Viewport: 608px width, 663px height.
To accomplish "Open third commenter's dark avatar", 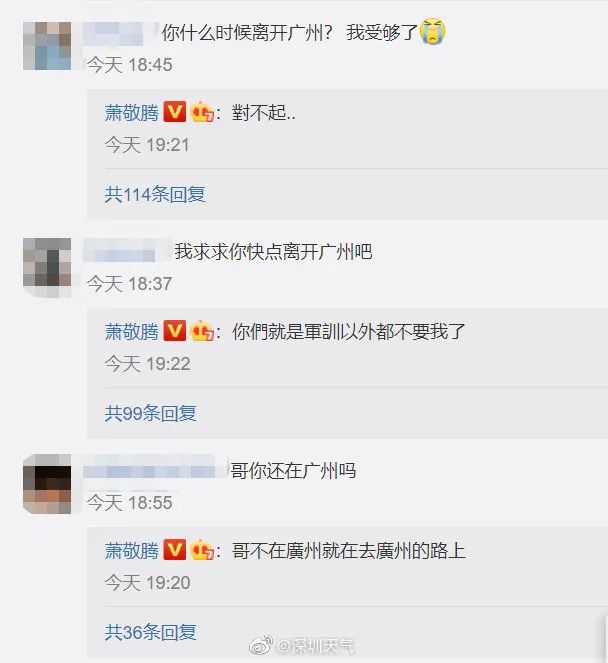I will [x=47, y=484].
